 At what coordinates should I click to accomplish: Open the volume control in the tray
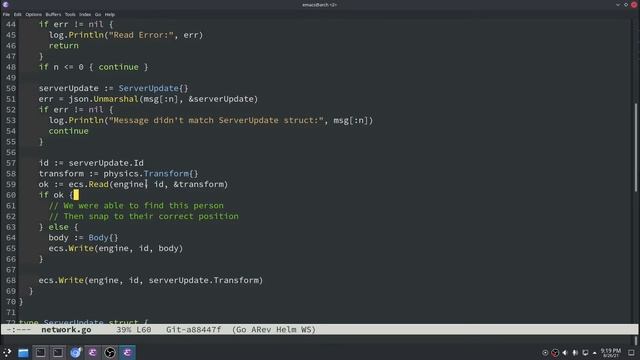(x=565, y=353)
